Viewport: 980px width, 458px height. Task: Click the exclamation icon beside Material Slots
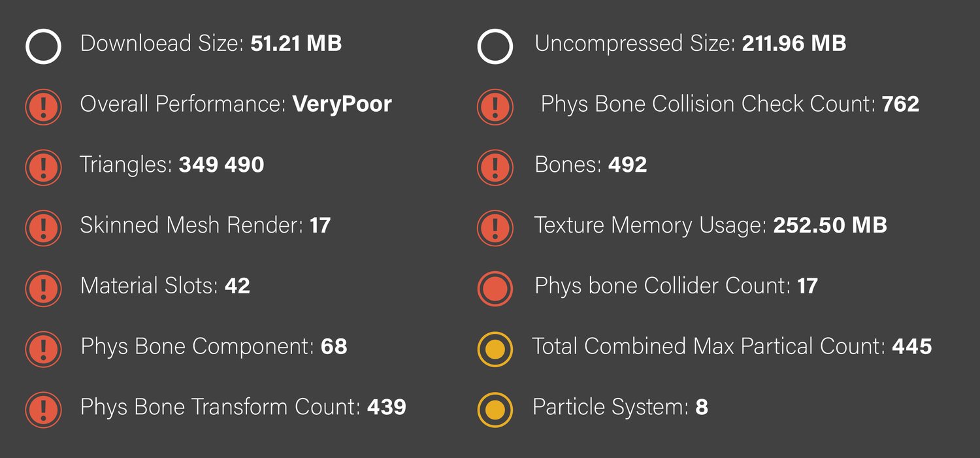(x=43, y=288)
